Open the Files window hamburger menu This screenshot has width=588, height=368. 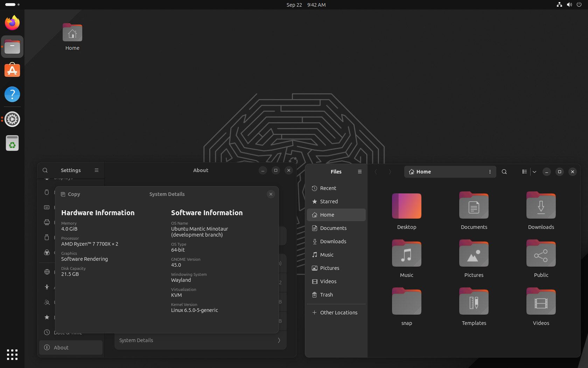pyautogui.click(x=359, y=172)
